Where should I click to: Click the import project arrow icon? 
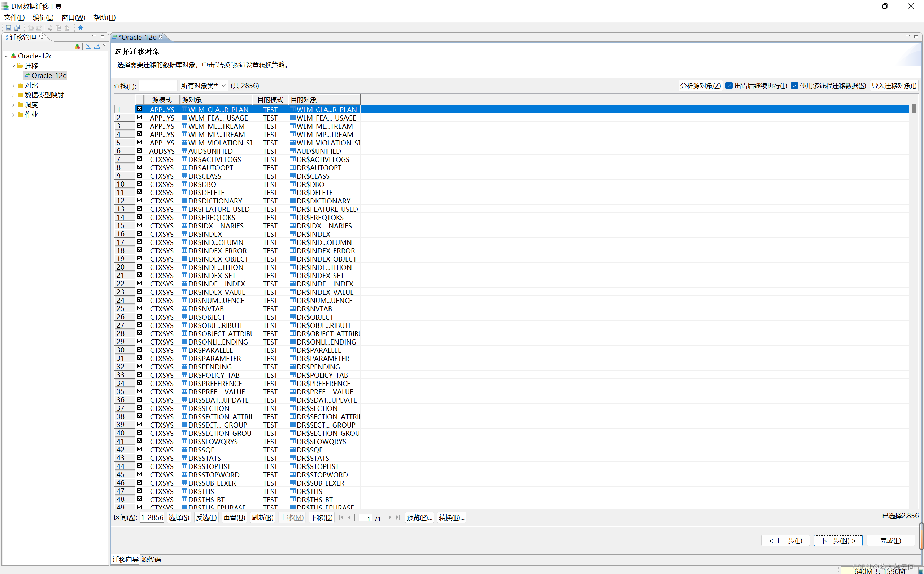tap(88, 46)
